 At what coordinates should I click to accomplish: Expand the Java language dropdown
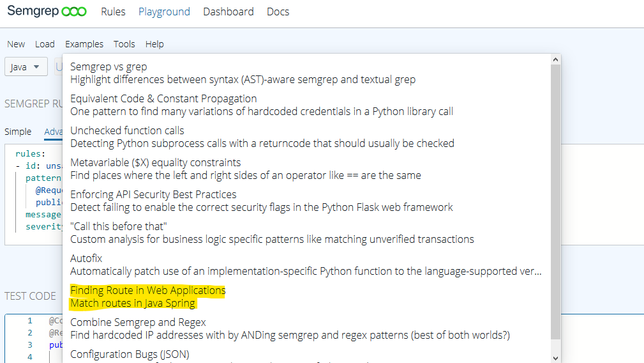point(26,66)
